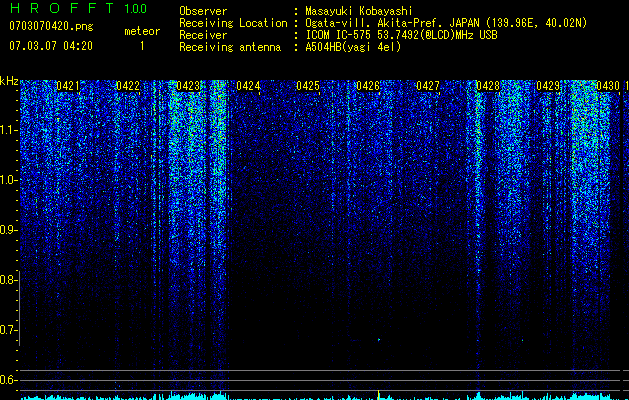Click the date stamp 07.03.07 04:20

point(51,46)
